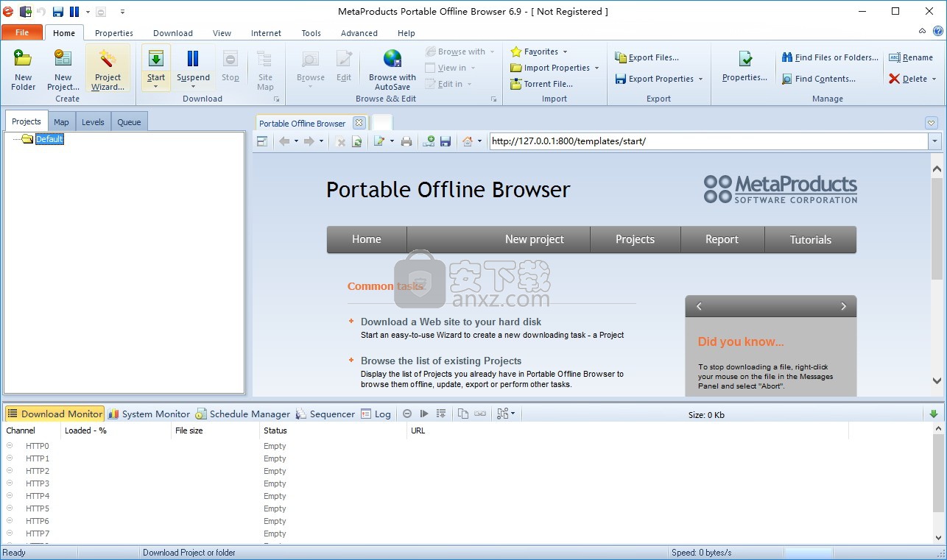947x560 pixels.
Task: Switch to the Properties ribbon tab
Action: tap(114, 33)
